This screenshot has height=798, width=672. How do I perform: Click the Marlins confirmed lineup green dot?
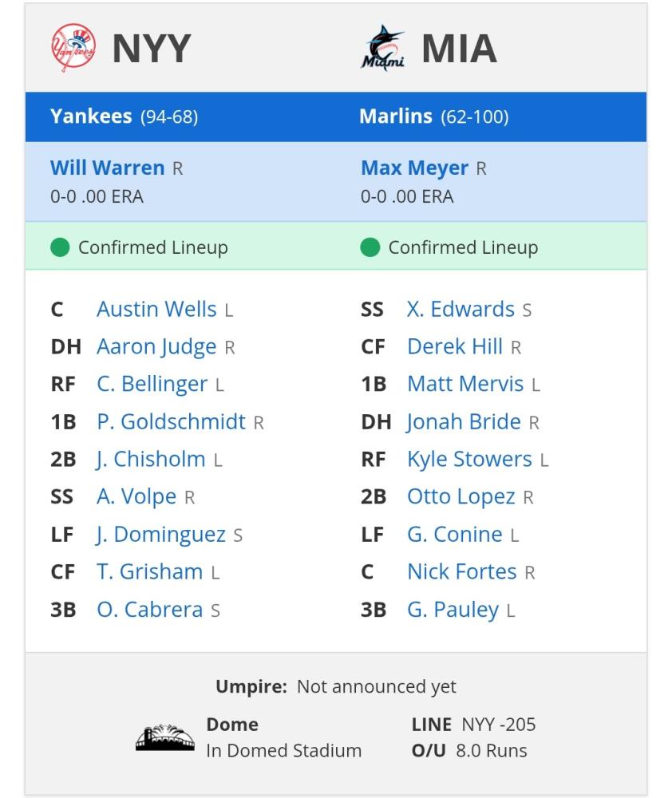[370, 248]
